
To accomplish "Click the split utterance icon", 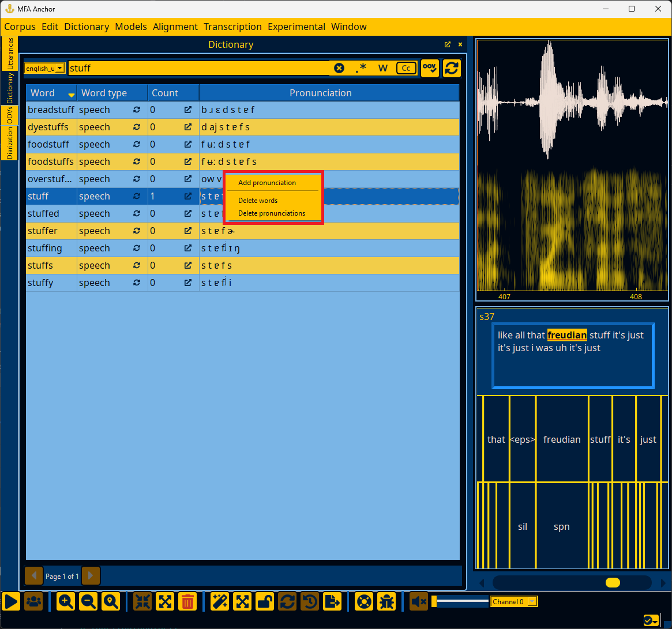I will pos(165,601).
